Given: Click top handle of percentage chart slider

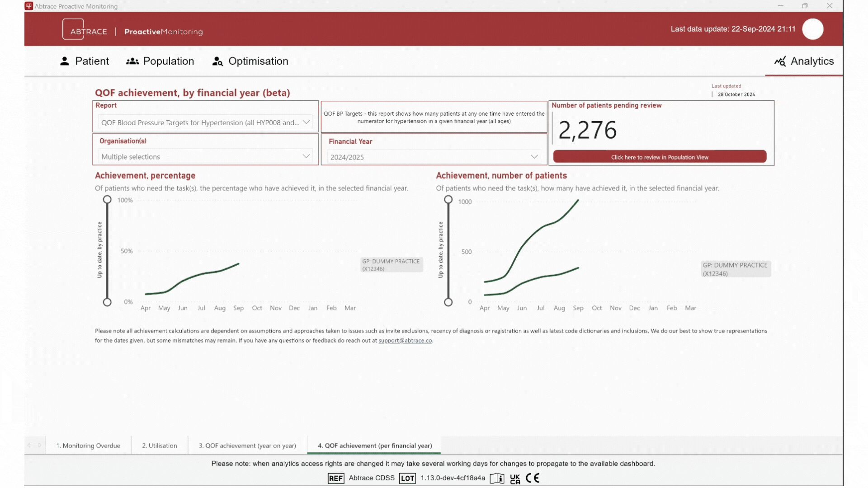Looking at the screenshot, I should coord(107,200).
